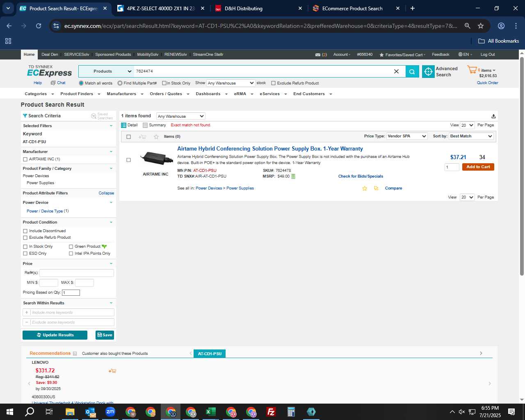Open the Manufacturers menu
The width and height of the screenshot is (525, 420).
click(125, 94)
